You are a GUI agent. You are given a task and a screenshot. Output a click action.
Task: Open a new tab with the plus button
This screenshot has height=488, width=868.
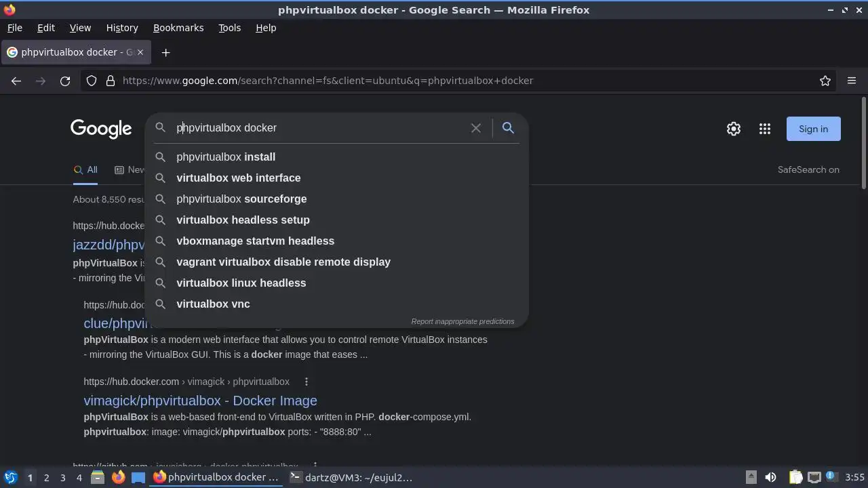pos(165,52)
